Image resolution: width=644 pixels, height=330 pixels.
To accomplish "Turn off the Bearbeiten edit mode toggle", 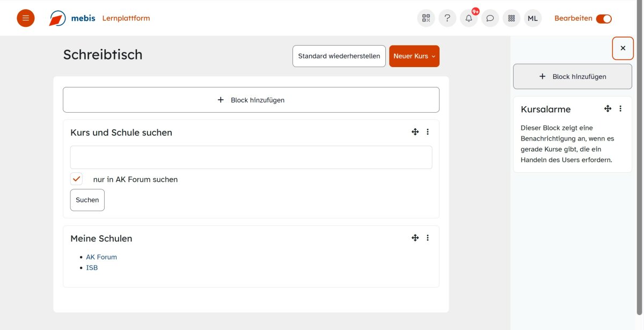I will tap(604, 19).
